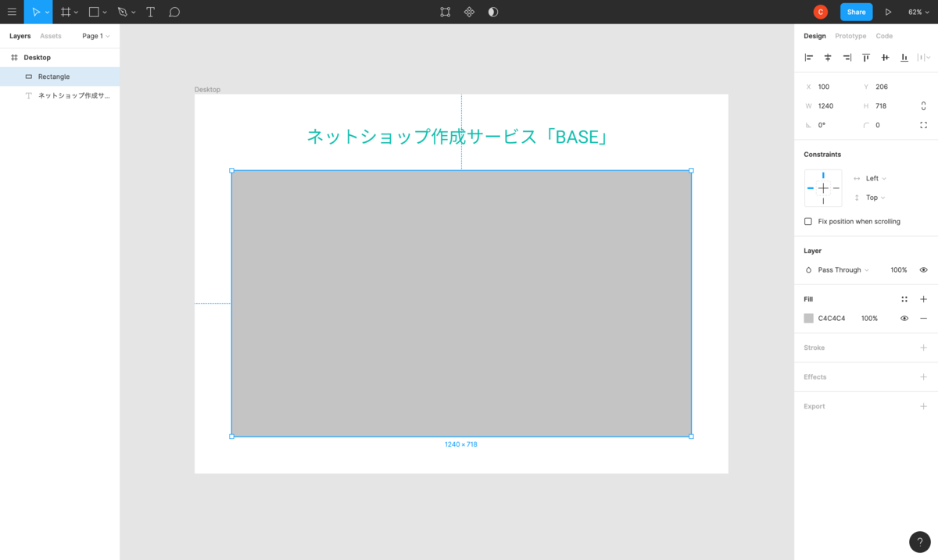Image resolution: width=938 pixels, height=560 pixels.
Task: Open the Page 1 dropdown
Action: (x=96, y=36)
